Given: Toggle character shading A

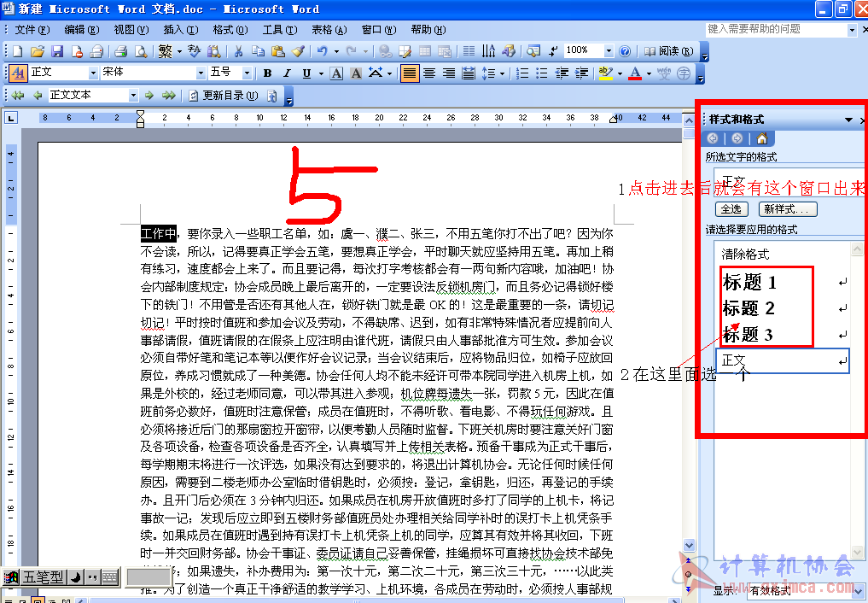Looking at the screenshot, I should [356, 73].
